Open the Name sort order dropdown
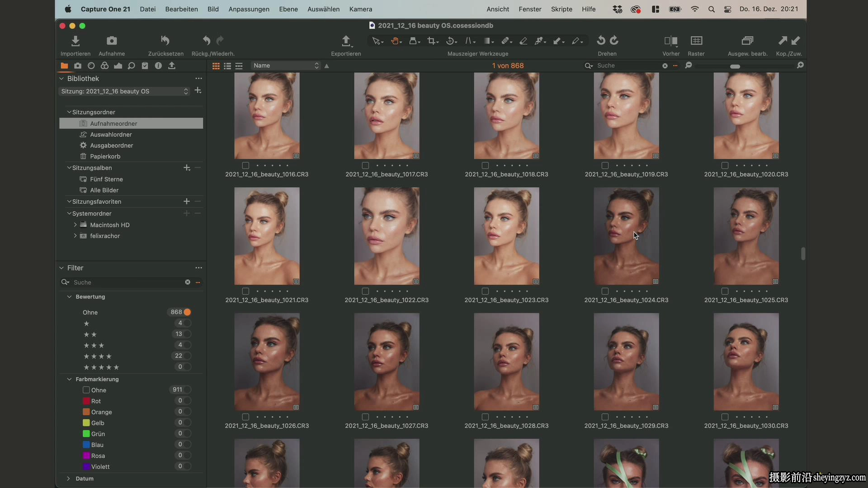The width and height of the screenshot is (868, 488). pos(286,66)
